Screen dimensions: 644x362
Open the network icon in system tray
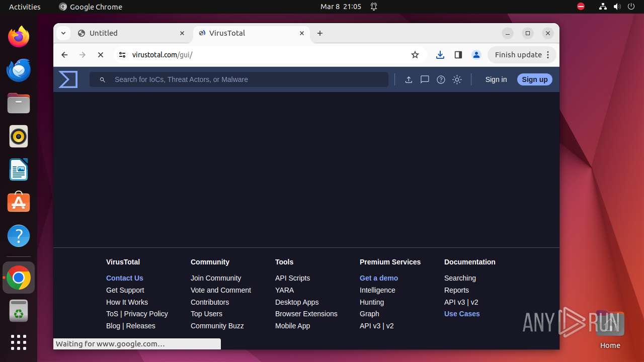point(603,7)
